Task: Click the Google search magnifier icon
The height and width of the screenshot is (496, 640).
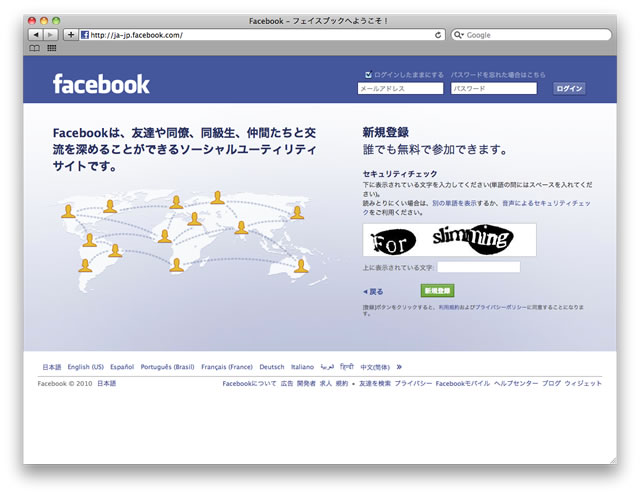Action: (x=459, y=35)
